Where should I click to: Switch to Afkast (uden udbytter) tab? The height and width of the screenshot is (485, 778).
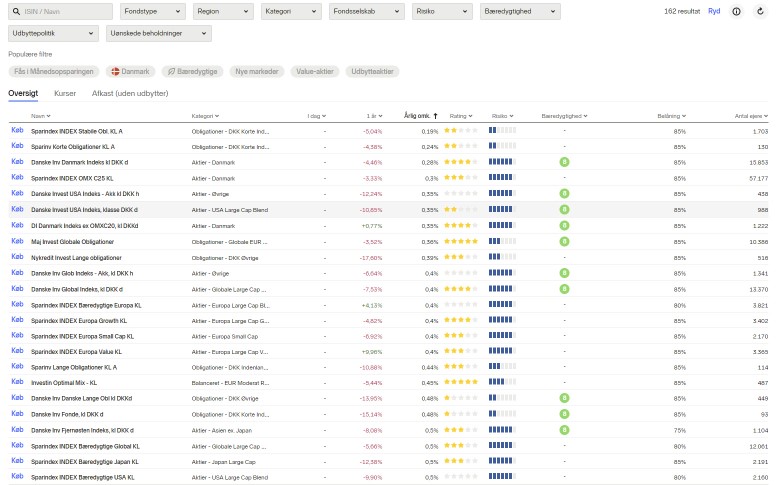pos(130,93)
